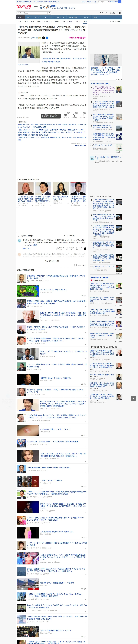Click the コメントを書く button

pos(69,235)
